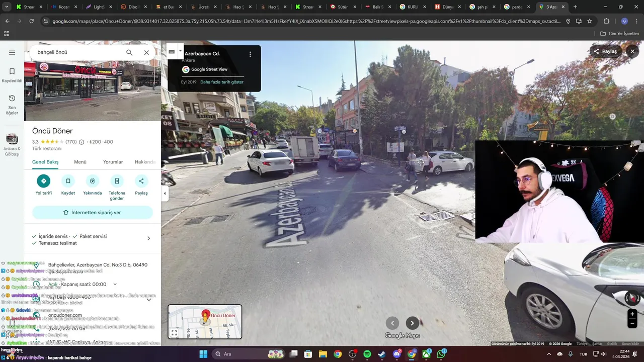The image size is (644, 362).
Task: Click the Gizlilik link in footer
Action: click(x=612, y=344)
